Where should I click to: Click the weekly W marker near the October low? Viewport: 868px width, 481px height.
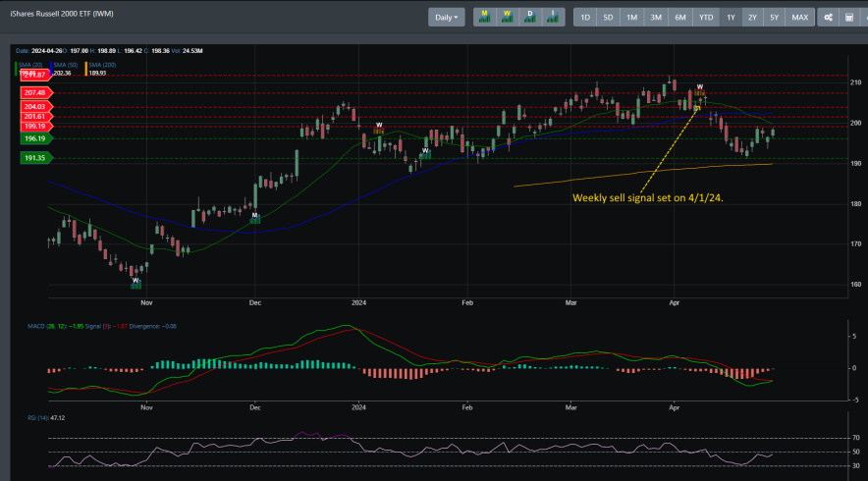coord(136,284)
